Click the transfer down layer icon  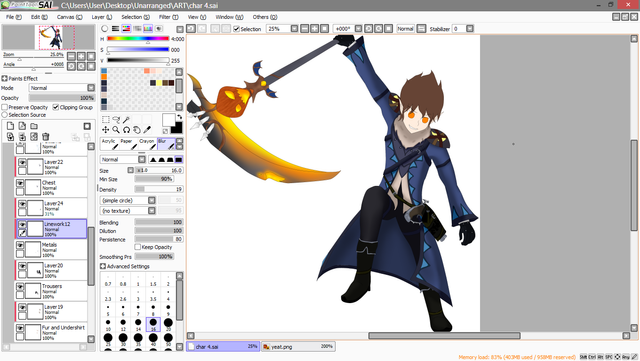pyautogui.click(x=10, y=137)
